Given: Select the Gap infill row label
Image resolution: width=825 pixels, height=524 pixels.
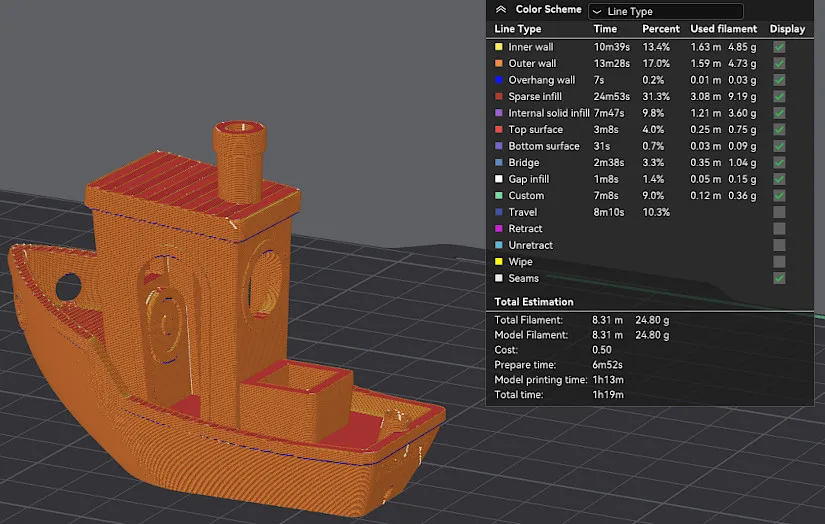Looking at the screenshot, I should [x=528, y=179].
